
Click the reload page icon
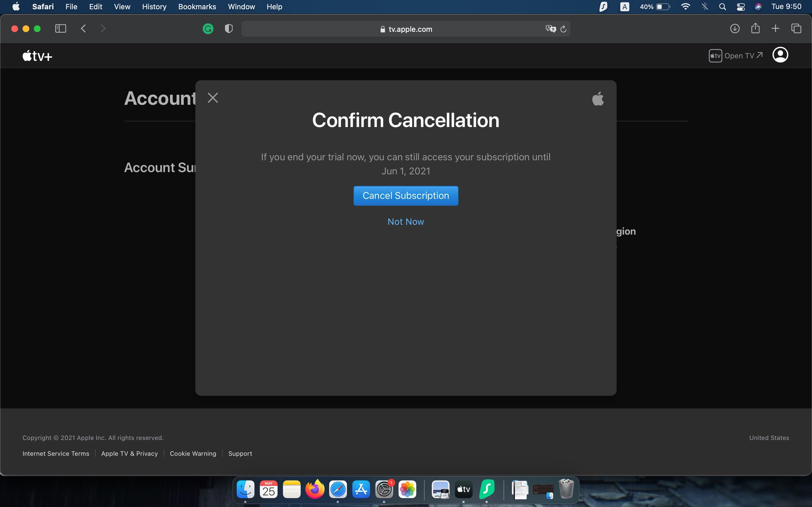click(563, 29)
